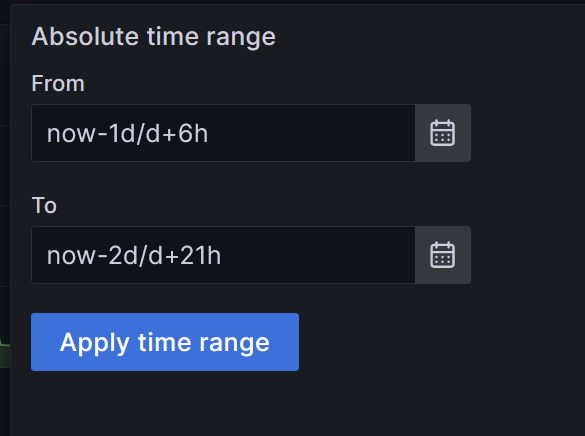Click calendar icon beside now-2d/d+21h
585x436 pixels.
coord(443,255)
